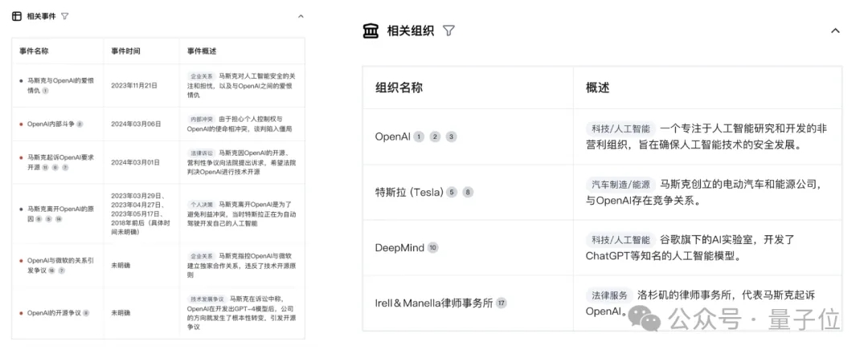This screenshot has width=868, height=354.
Task: Open reference badge 10 next to DeepMind
Action: tap(433, 248)
